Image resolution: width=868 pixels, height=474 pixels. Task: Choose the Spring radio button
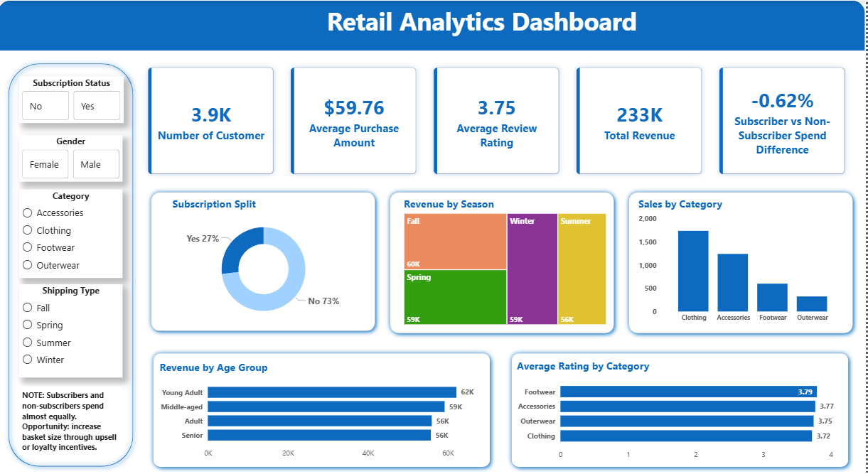pos(28,325)
